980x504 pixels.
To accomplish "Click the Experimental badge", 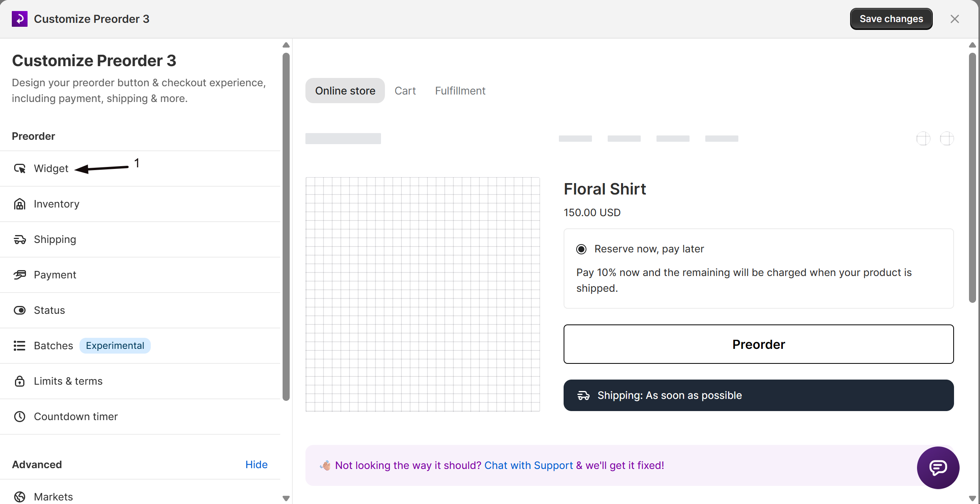I will [x=115, y=346].
